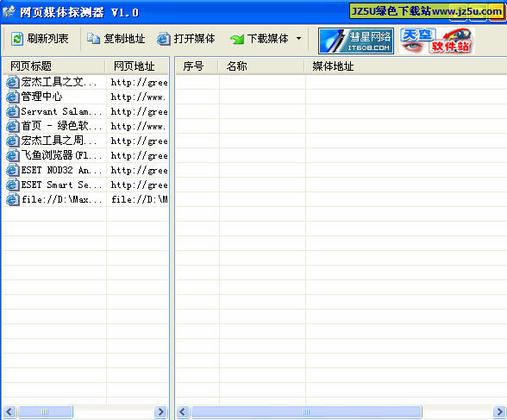Click left scroll arrow of page list scrollbar

(x=9, y=412)
